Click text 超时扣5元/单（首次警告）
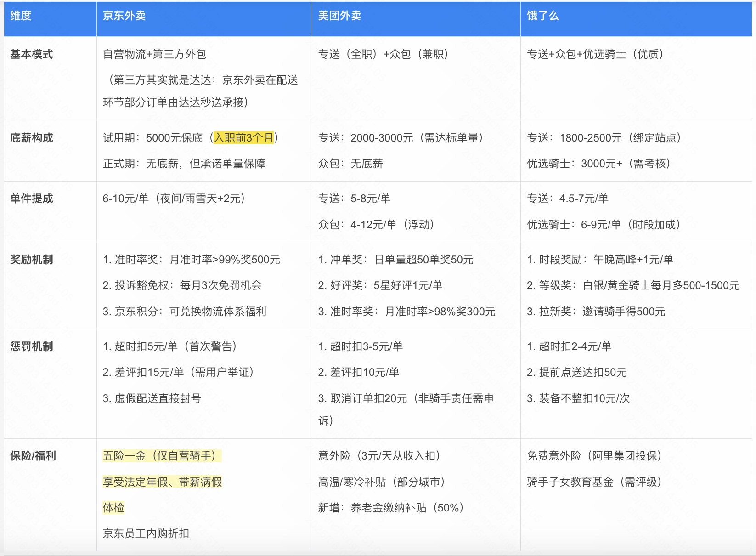The height and width of the screenshot is (556, 756). click(x=176, y=346)
